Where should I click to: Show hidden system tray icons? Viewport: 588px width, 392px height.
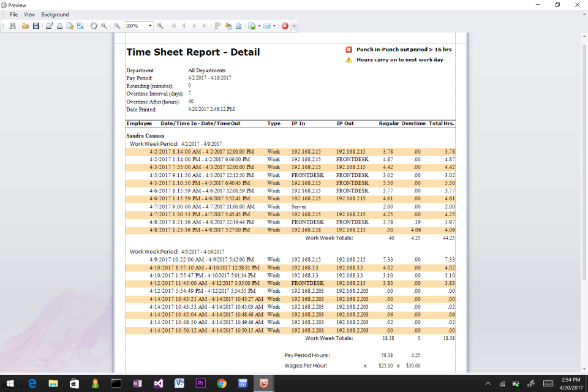pyautogui.click(x=488, y=383)
